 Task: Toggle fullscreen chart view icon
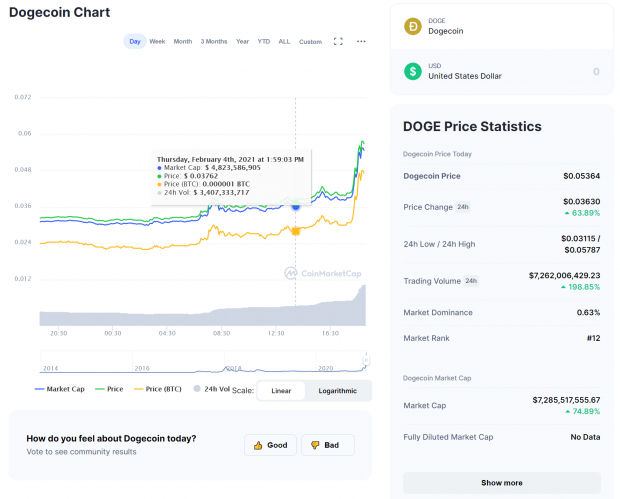(338, 42)
